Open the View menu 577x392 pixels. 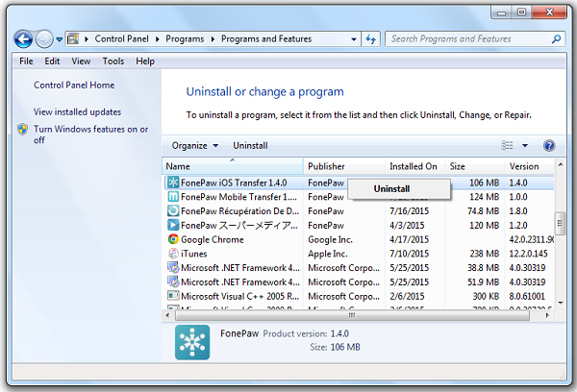coord(81,61)
